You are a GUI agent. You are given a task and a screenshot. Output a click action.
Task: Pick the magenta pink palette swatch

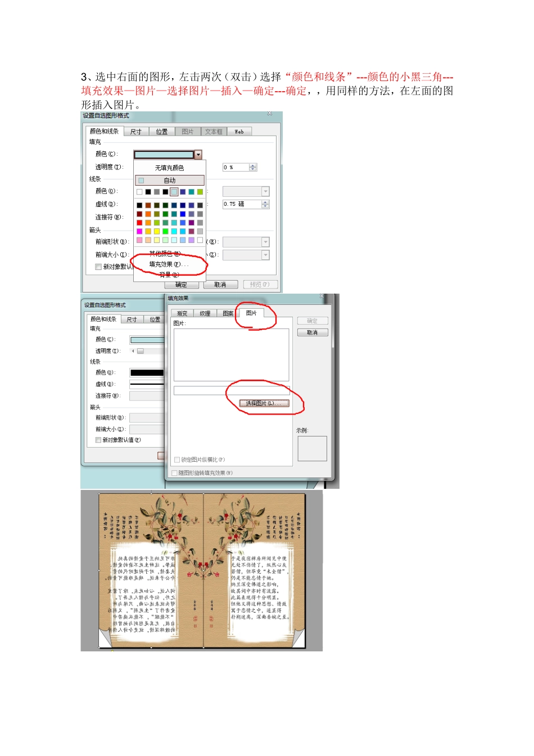click(x=139, y=231)
